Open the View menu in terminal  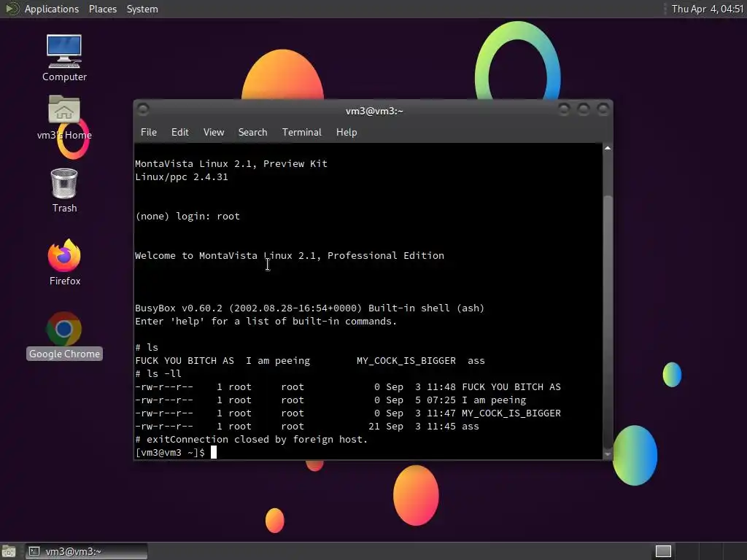click(x=214, y=133)
